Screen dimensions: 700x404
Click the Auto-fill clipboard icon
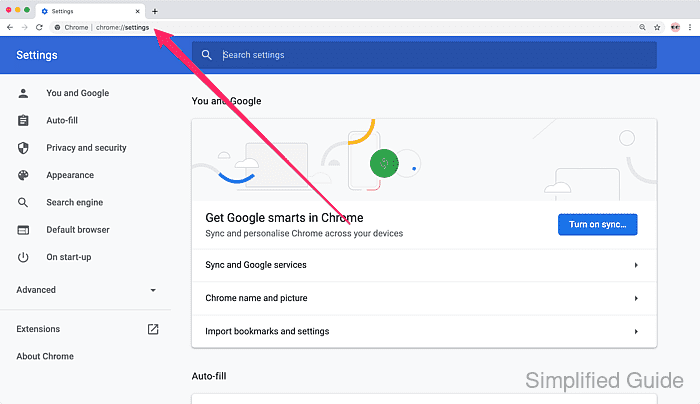[x=23, y=121]
